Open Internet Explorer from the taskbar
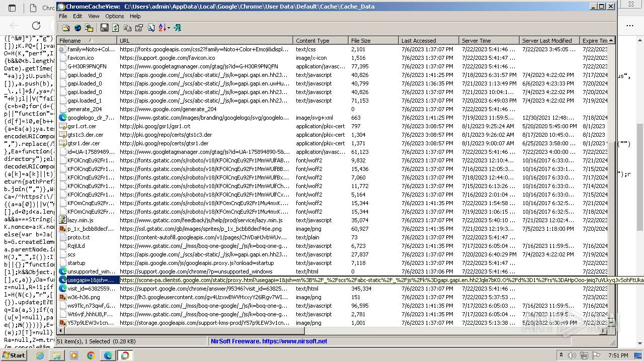 click(40, 355)
